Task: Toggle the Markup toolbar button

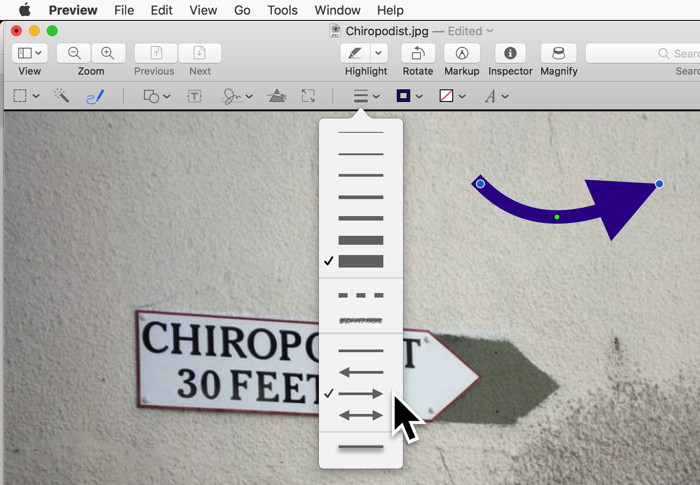Action: pyautogui.click(x=462, y=53)
